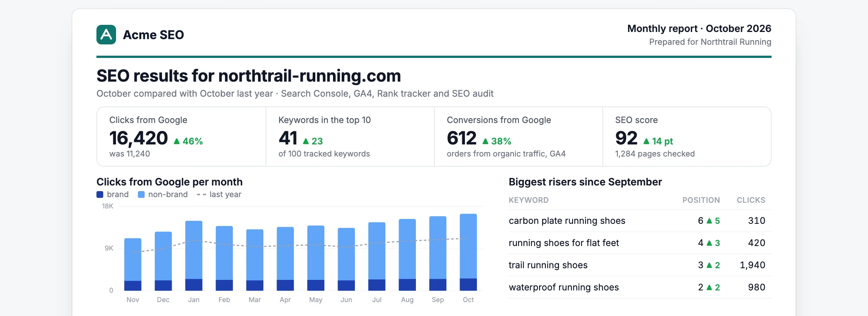Select the Oct bar in the clicks chart
Screen dimensions: 868x316
[468, 252]
